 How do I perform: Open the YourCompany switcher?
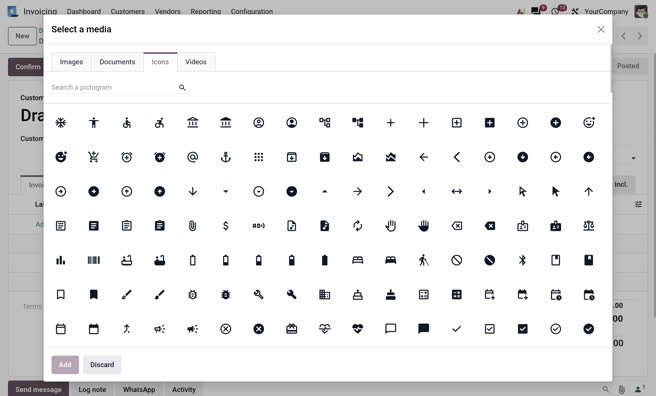point(606,11)
